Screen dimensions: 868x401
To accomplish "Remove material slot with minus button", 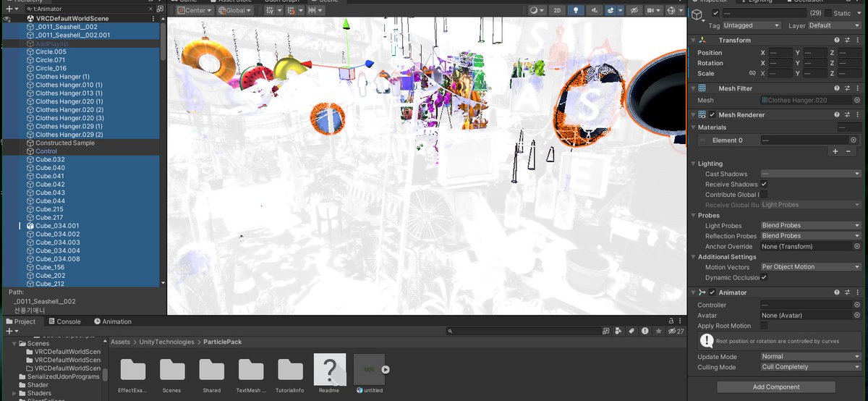I will [848, 151].
